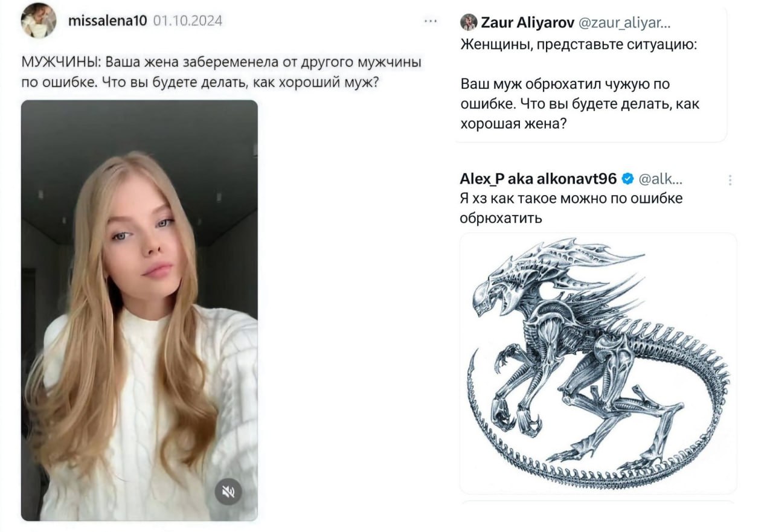Open Zaur Aliyarov's small avatar
The width and height of the screenshot is (773, 532).
(x=469, y=23)
